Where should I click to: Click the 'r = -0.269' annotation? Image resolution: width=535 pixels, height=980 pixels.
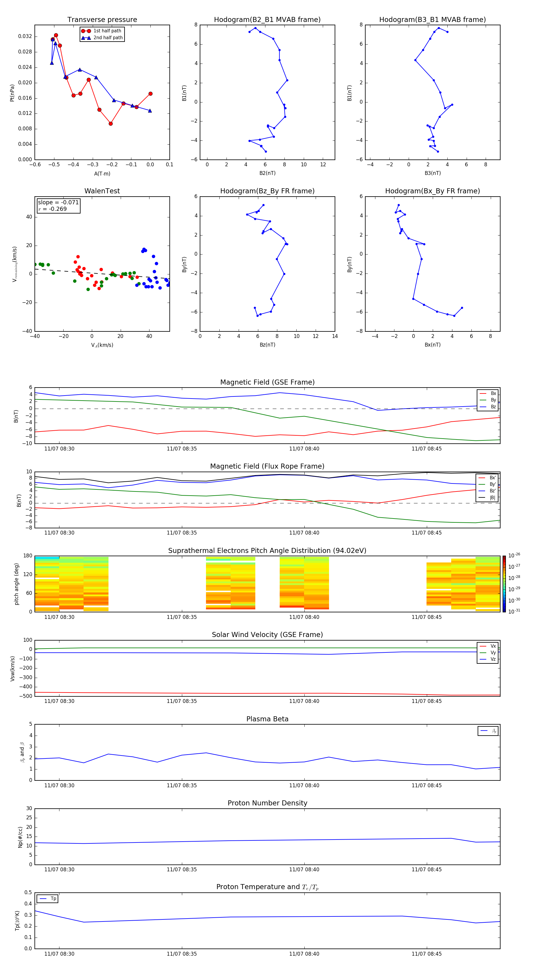[53, 209]
